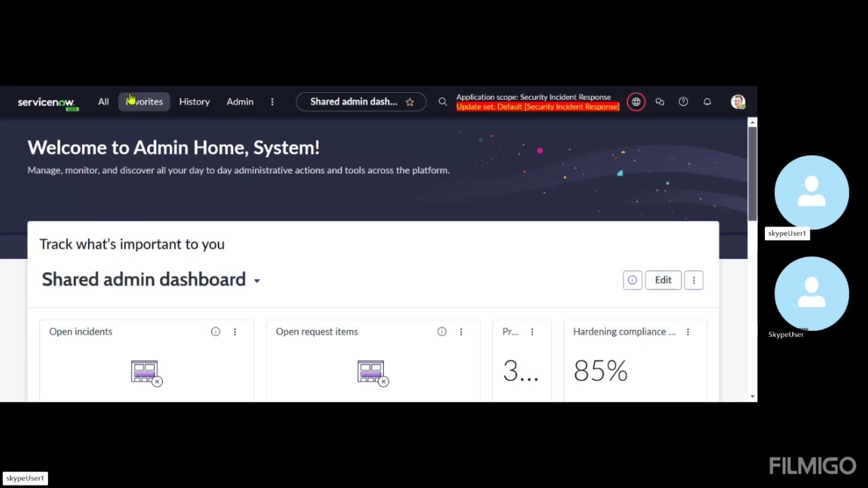Click the Open request items no-data illustration
Viewport: 868px width, 488px height.
[x=373, y=373]
